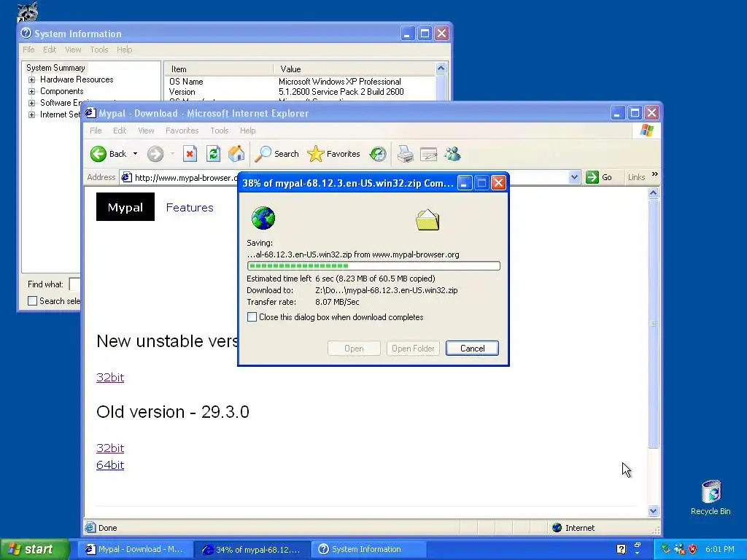
Task: Switch to System Information taskbar button
Action: [x=368, y=549]
